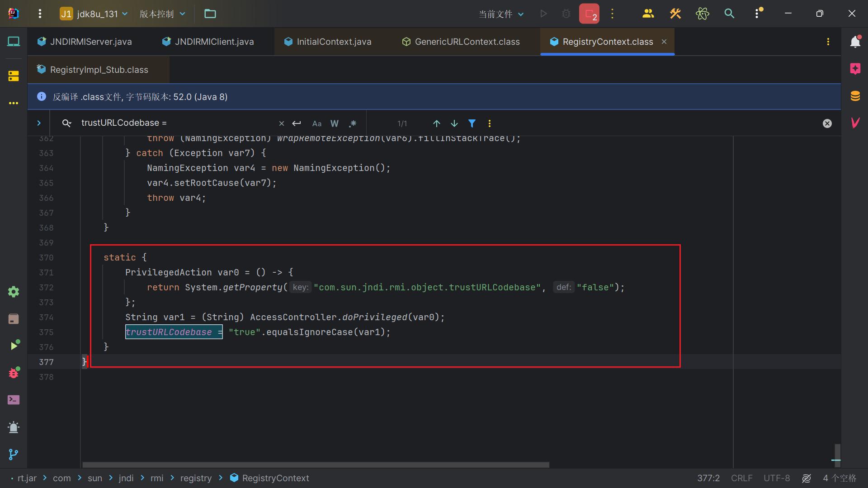Click the registry breadcrumb in status bar
Screen dimensions: 868x488
pos(196,478)
